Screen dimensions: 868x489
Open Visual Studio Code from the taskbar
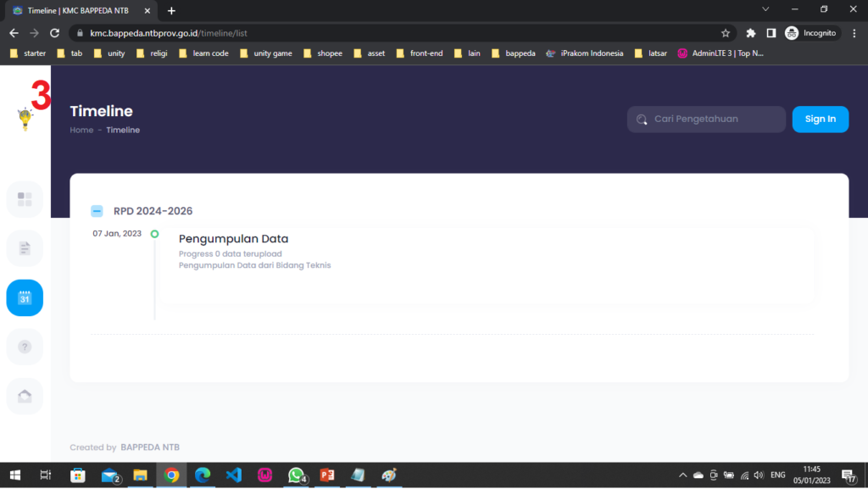point(233,475)
